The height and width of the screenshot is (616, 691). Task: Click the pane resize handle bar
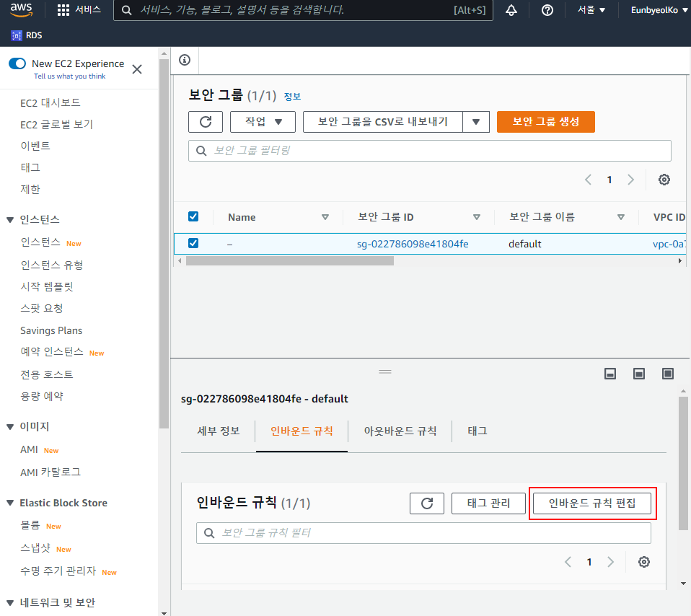[385, 371]
